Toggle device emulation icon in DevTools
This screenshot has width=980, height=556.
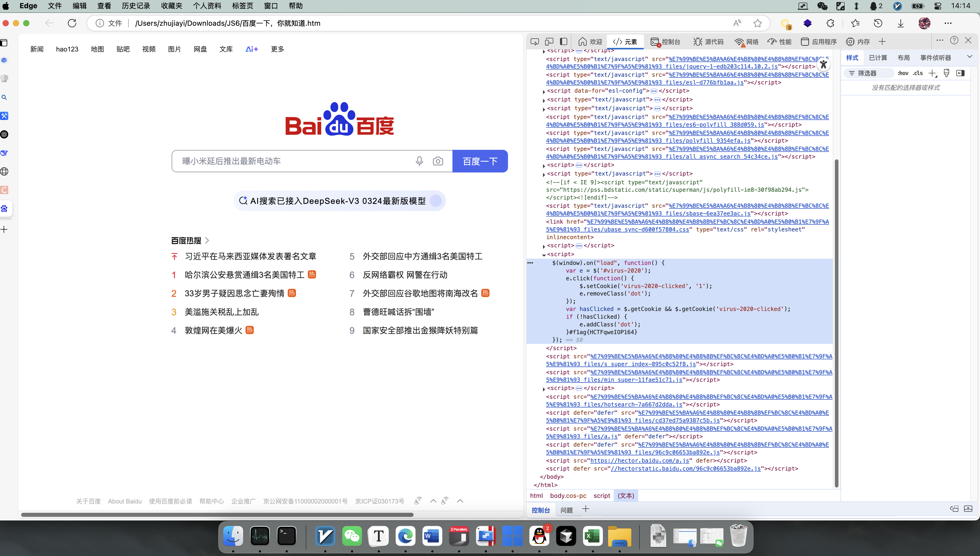tap(549, 42)
